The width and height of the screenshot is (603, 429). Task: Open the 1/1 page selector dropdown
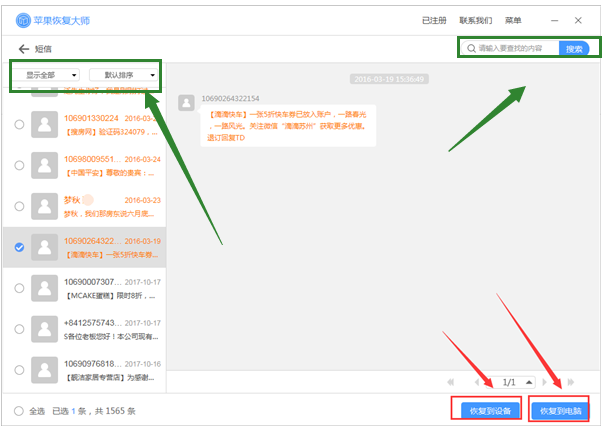click(x=511, y=382)
